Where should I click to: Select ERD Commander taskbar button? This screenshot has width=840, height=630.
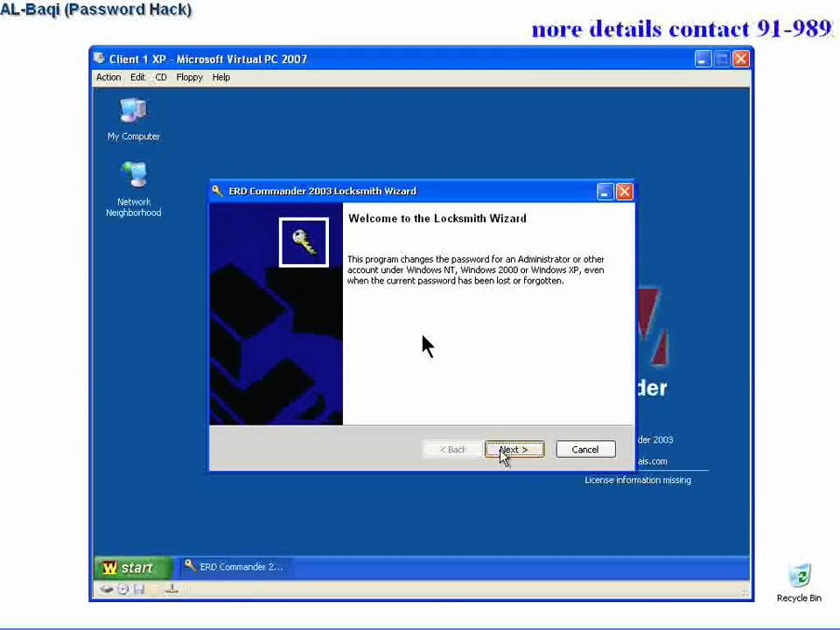[234, 567]
